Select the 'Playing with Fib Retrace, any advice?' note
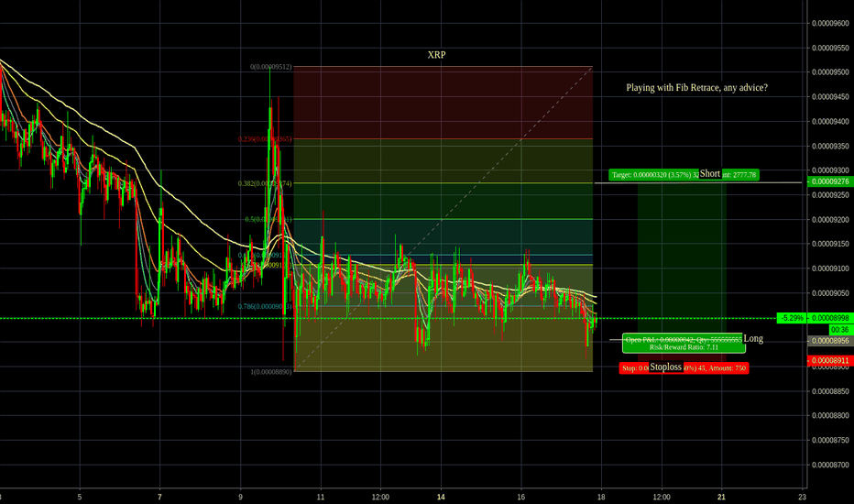 coord(696,88)
